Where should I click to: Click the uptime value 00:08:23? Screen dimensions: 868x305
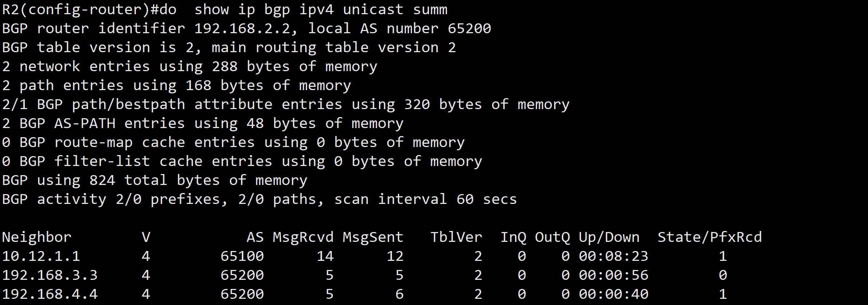pos(614,256)
